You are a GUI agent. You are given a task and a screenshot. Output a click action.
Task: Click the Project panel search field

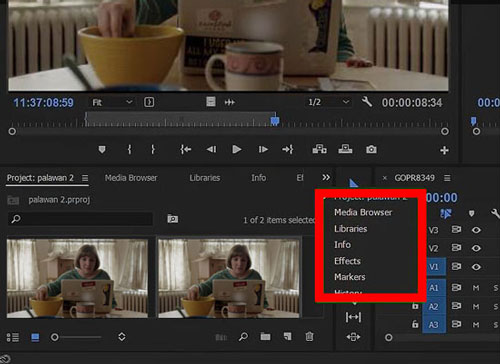[x=80, y=219]
